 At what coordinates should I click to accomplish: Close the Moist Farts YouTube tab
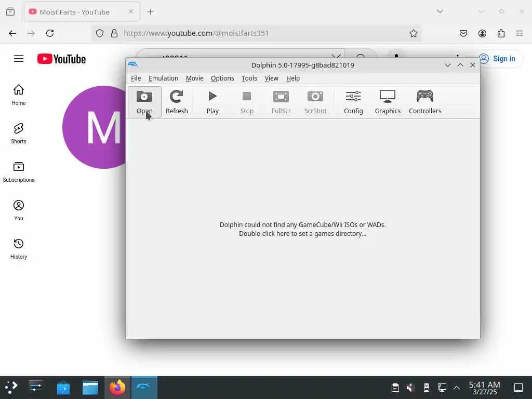(130, 11)
